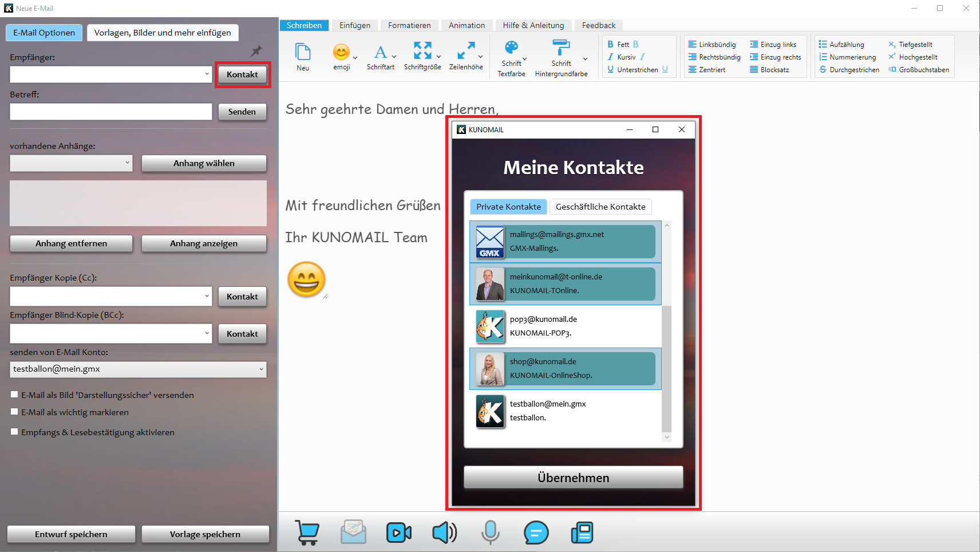Expand the Blind-Kopie (BCc) dropdown
Image resolution: width=980 pixels, height=552 pixels.
pyautogui.click(x=207, y=333)
